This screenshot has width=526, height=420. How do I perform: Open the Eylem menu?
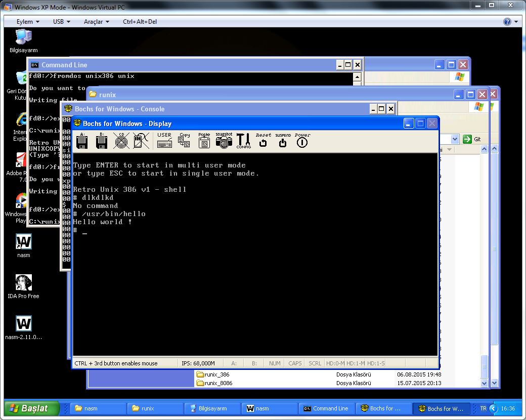click(x=28, y=21)
